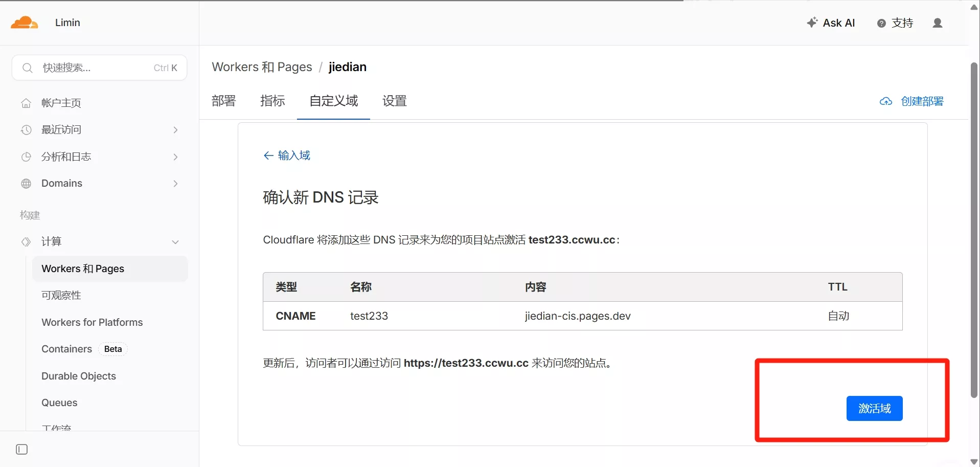The height and width of the screenshot is (467, 980).
Task: Expand the 最近访问 submenu chevron
Action: tap(175, 130)
